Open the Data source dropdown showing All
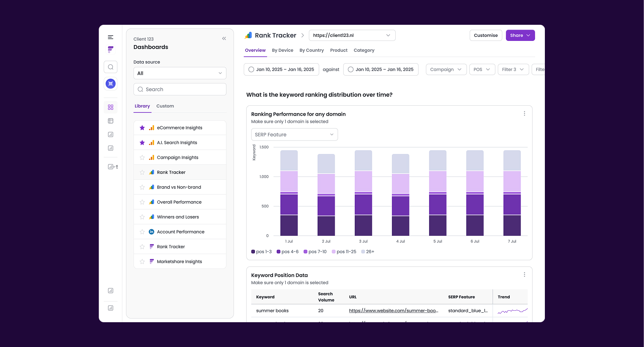This screenshot has width=644, height=347. tap(180, 73)
